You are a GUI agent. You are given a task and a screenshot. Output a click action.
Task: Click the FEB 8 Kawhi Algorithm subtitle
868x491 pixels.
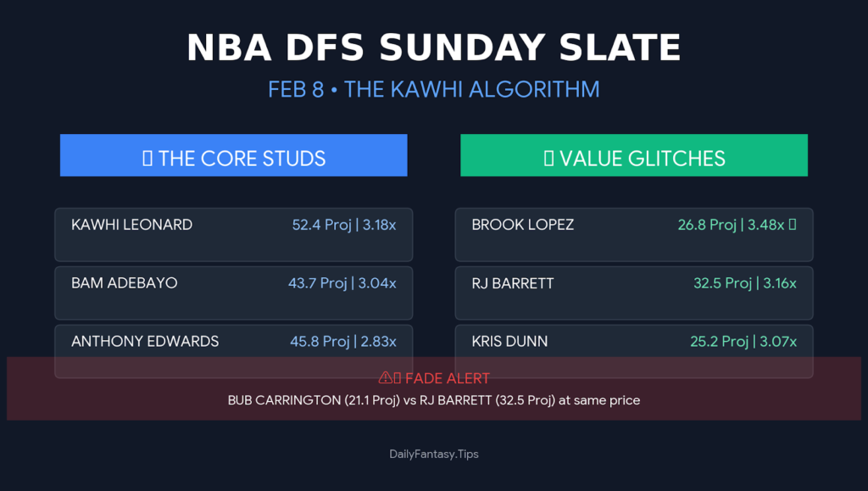click(x=434, y=89)
